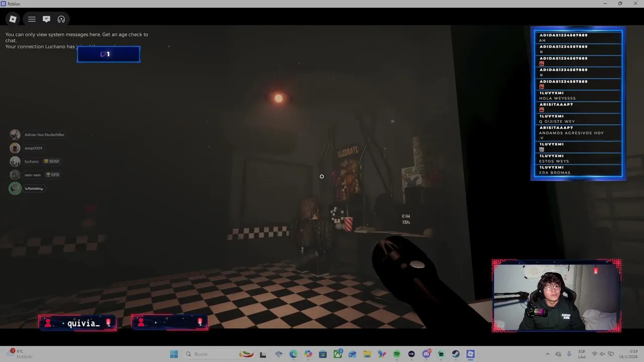The height and width of the screenshot is (362, 644).
Task: Click the quivia_ name label overlay
Action: point(78,323)
